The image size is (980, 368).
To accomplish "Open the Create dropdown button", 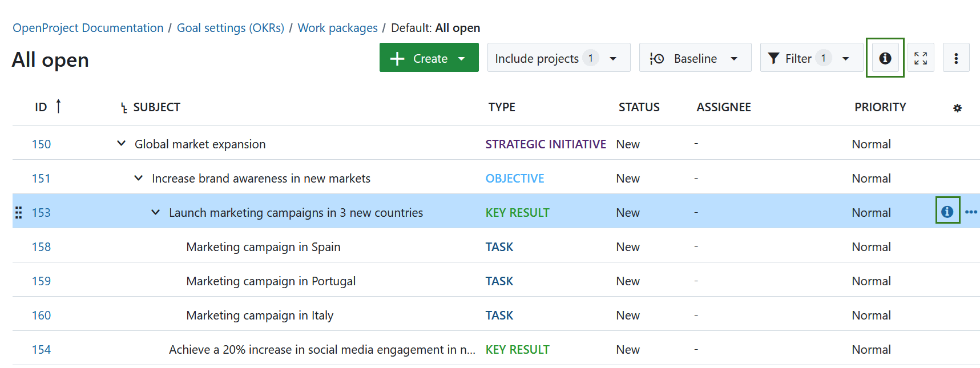I will click(x=429, y=58).
